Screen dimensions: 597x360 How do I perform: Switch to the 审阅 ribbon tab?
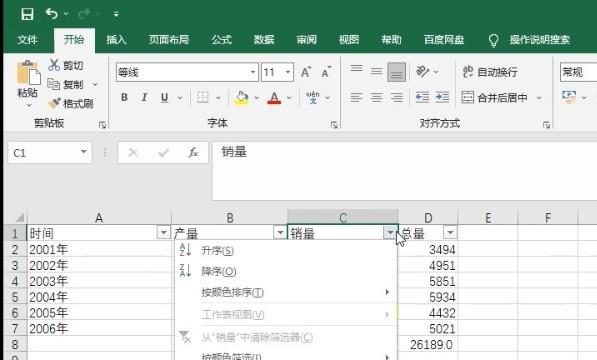[x=306, y=40]
